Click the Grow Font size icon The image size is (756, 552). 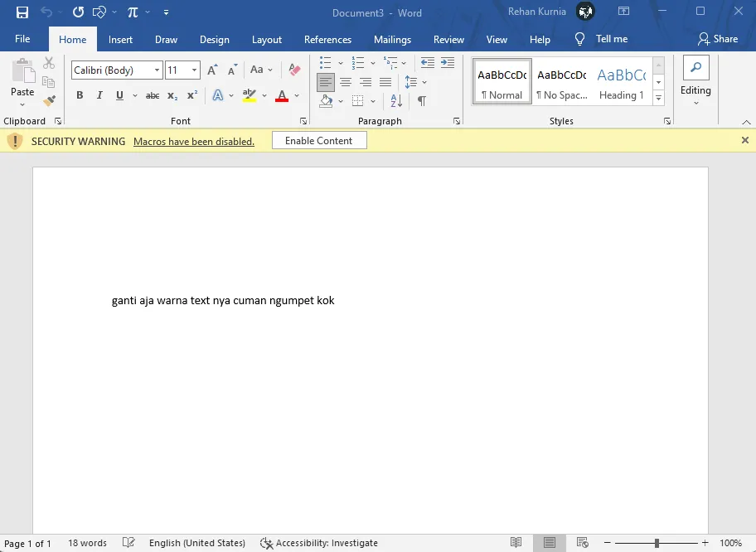coord(213,70)
